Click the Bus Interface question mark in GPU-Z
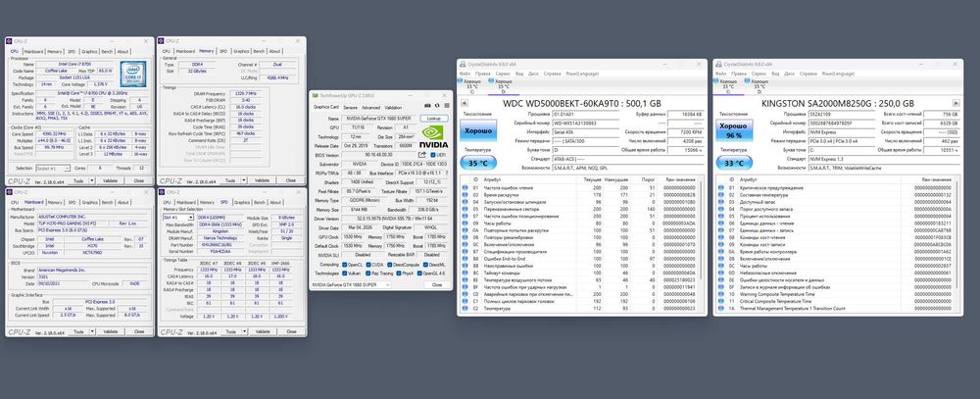 (x=446, y=174)
